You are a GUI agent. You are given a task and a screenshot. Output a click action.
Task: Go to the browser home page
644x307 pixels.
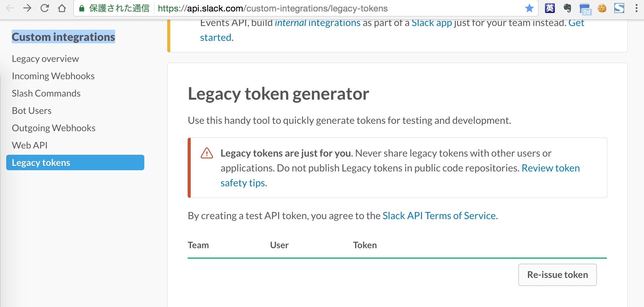point(61,8)
